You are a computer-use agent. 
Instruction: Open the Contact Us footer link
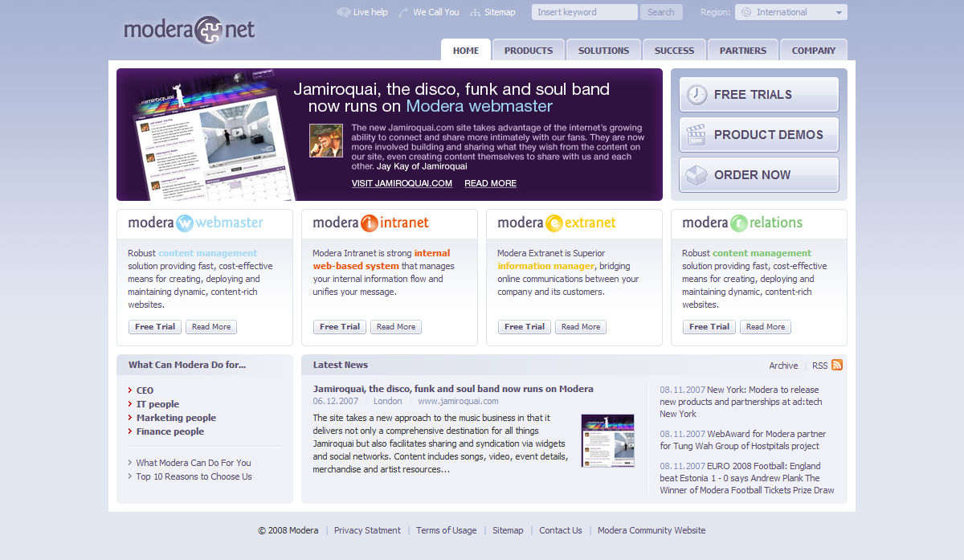tap(561, 530)
